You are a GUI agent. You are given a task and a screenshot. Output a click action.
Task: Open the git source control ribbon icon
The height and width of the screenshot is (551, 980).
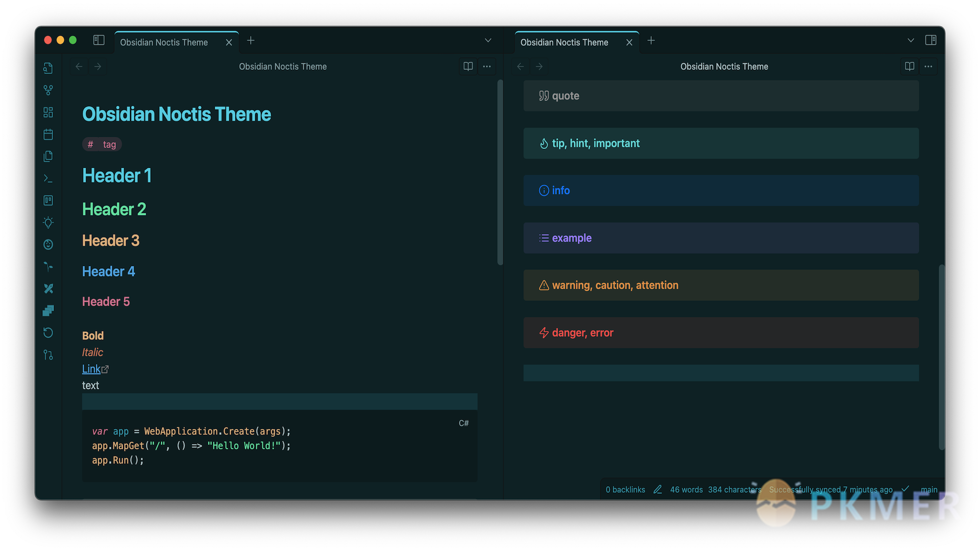48,355
